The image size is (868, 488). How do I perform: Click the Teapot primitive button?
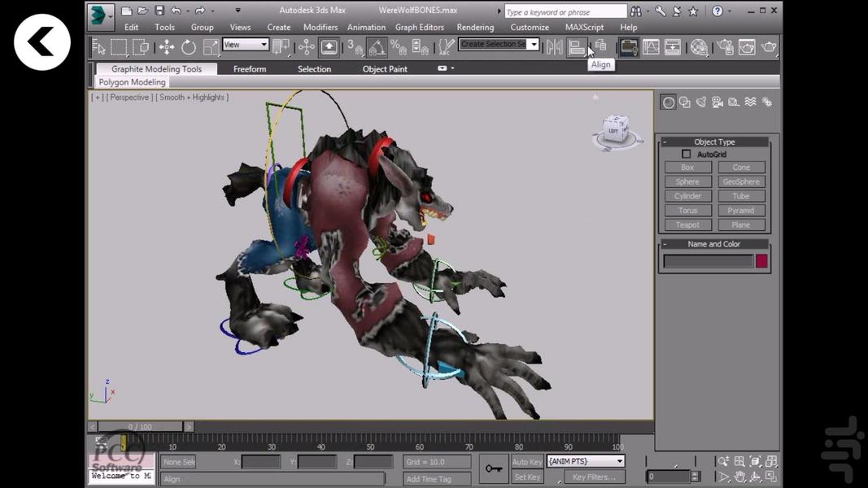point(687,224)
